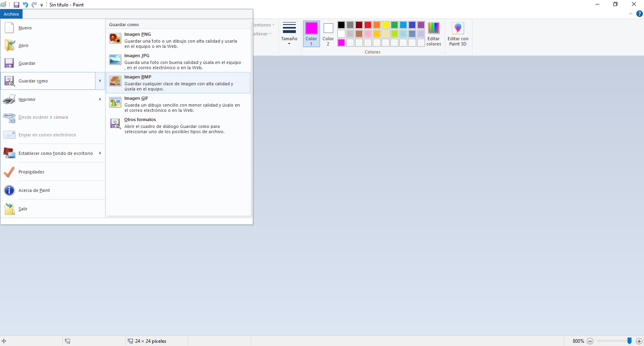The image size is (644, 346).
Task: Pick the custom magenta swatch in bottom row
Action: pyautogui.click(x=341, y=43)
